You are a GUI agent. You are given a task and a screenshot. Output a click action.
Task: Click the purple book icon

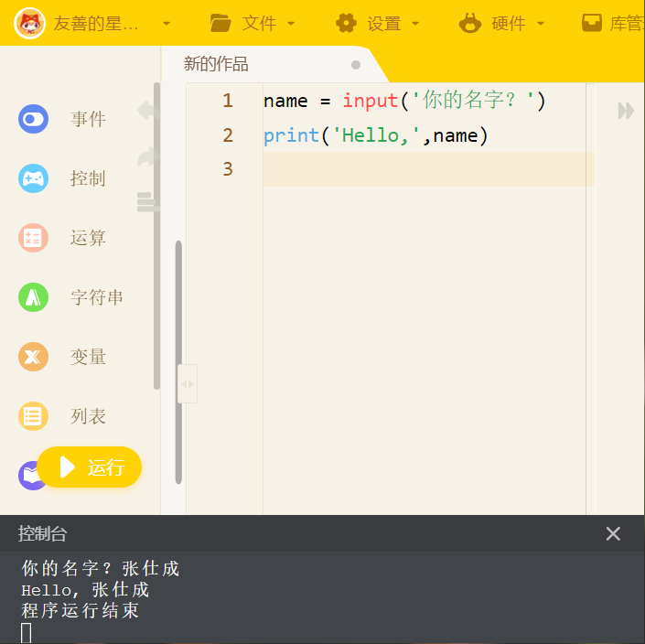tap(28, 476)
